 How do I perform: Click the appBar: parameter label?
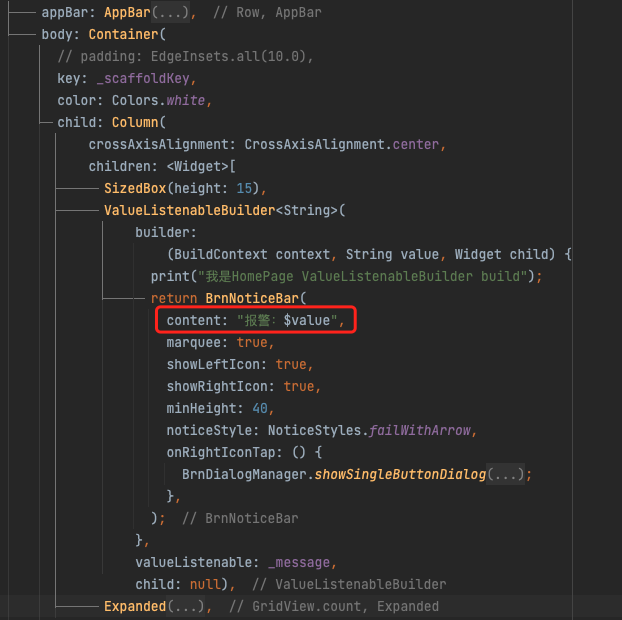[68, 12]
